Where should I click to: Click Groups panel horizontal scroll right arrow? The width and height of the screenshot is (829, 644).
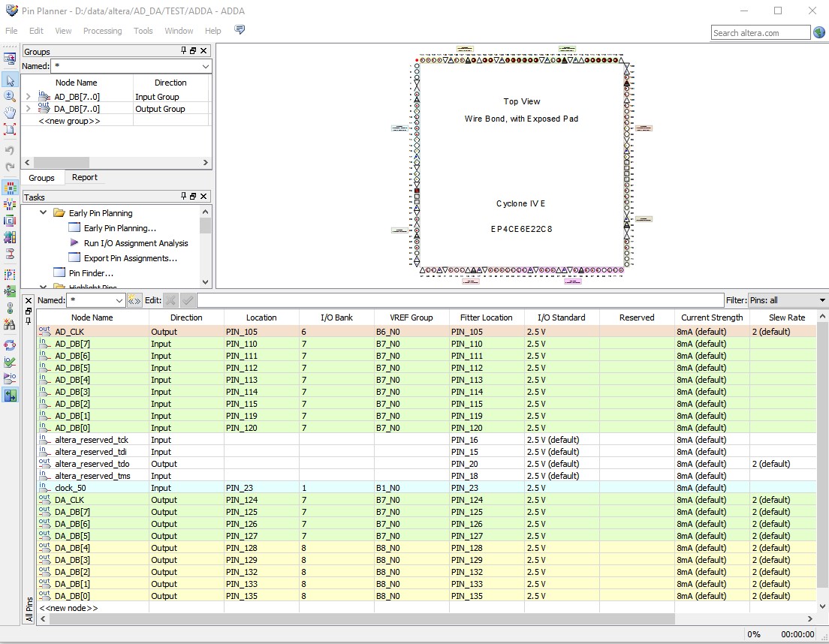pos(206,163)
